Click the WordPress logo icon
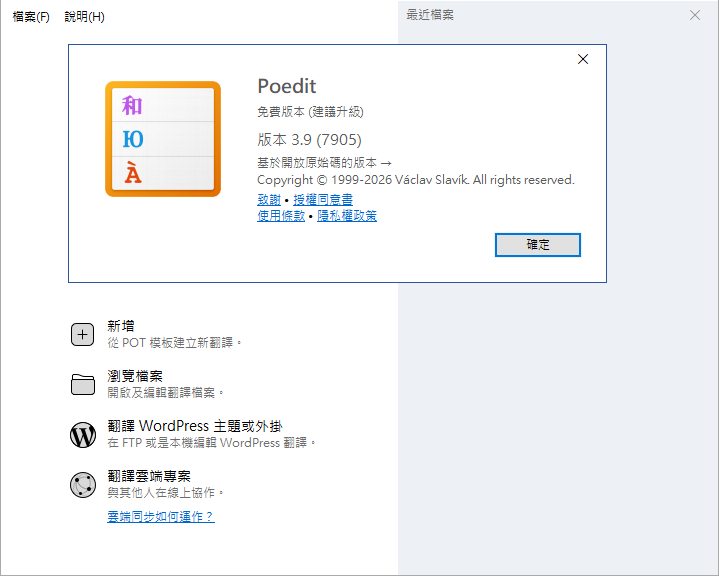The width and height of the screenshot is (719, 576). pyautogui.click(x=83, y=435)
